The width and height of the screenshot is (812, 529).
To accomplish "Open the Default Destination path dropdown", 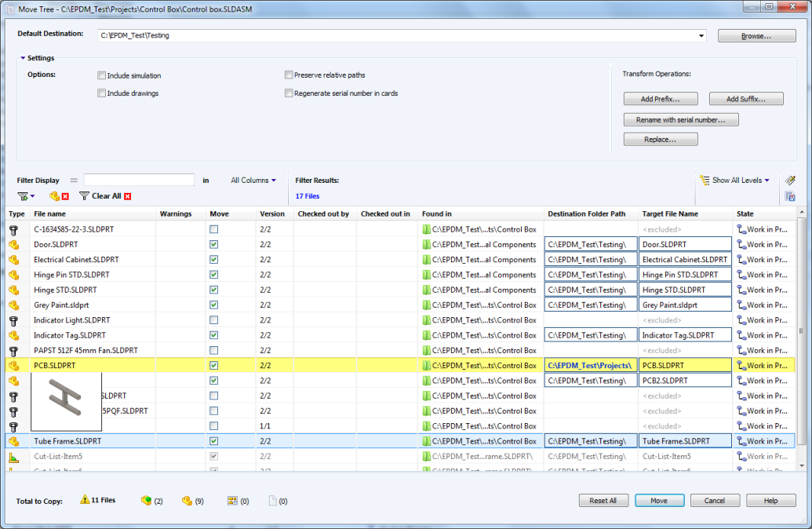I will click(x=701, y=35).
